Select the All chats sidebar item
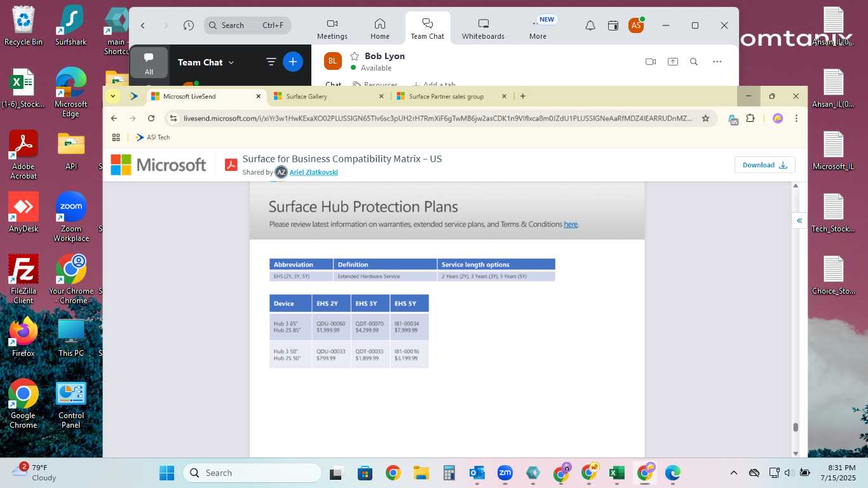The image size is (868, 488). 149,63
